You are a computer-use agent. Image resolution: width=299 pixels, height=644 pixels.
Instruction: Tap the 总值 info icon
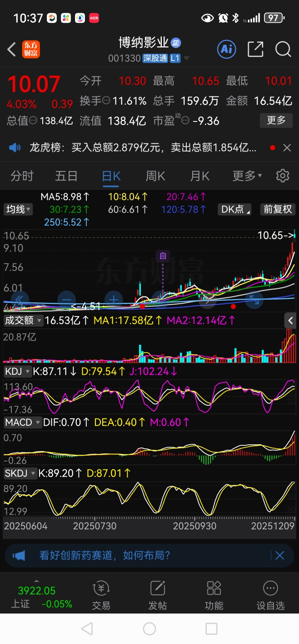click(x=33, y=121)
